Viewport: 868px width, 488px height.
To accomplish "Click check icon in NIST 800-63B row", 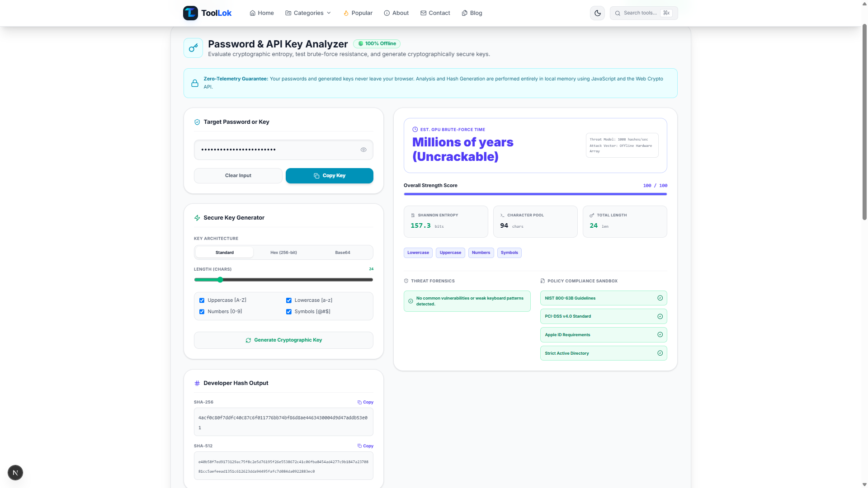I will [660, 298].
